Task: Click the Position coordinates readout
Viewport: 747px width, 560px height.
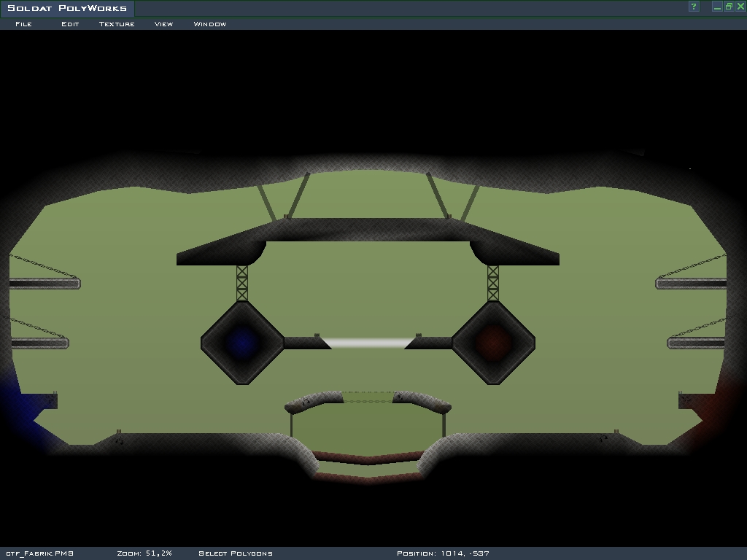Action: pyautogui.click(x=441, y=553)
